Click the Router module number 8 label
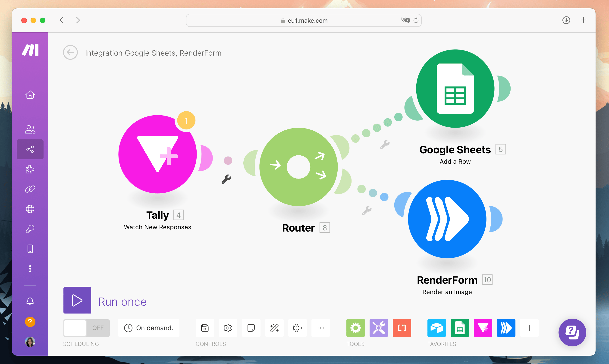The height and width of the screenshot is (364, 609). click(x=325, y=228)
